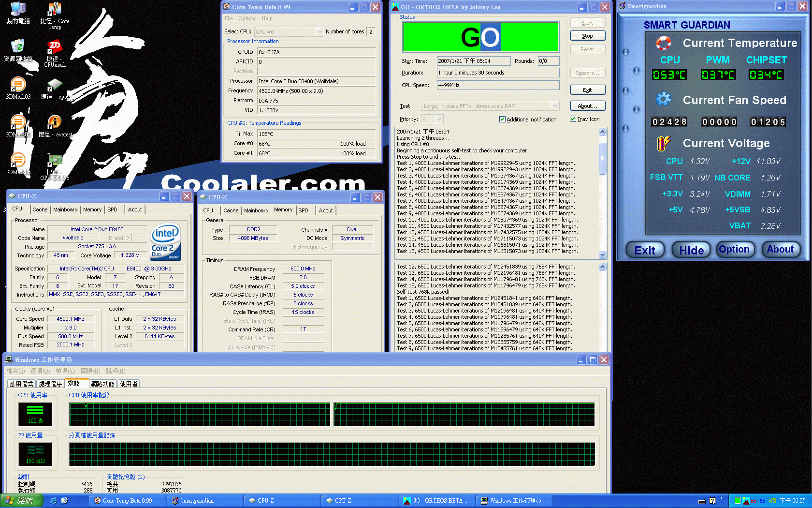This screenshot has height=508, width=812.
Task: Click the lower log scrollbar up arrow in ORTHOS
Action: 602,267
